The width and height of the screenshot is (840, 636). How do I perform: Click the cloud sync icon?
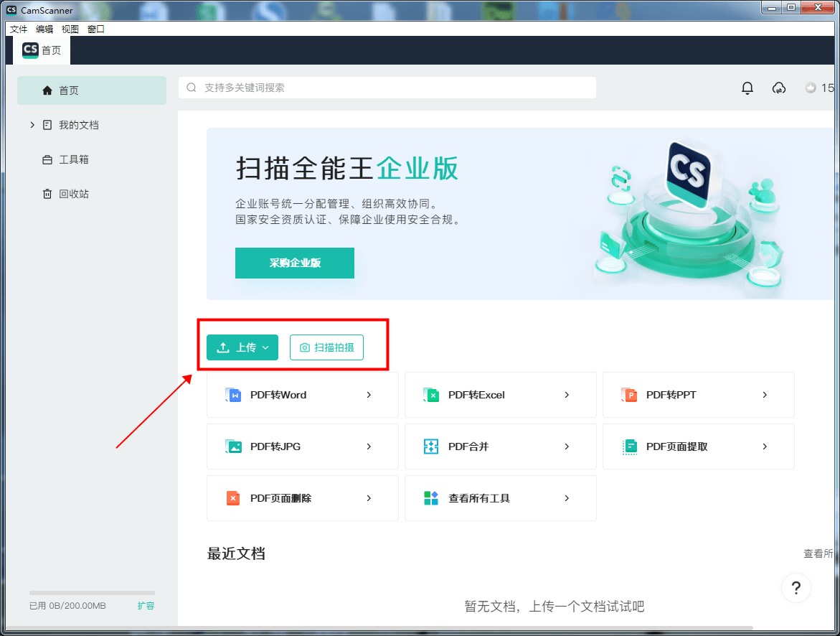[x=779, y=88]
